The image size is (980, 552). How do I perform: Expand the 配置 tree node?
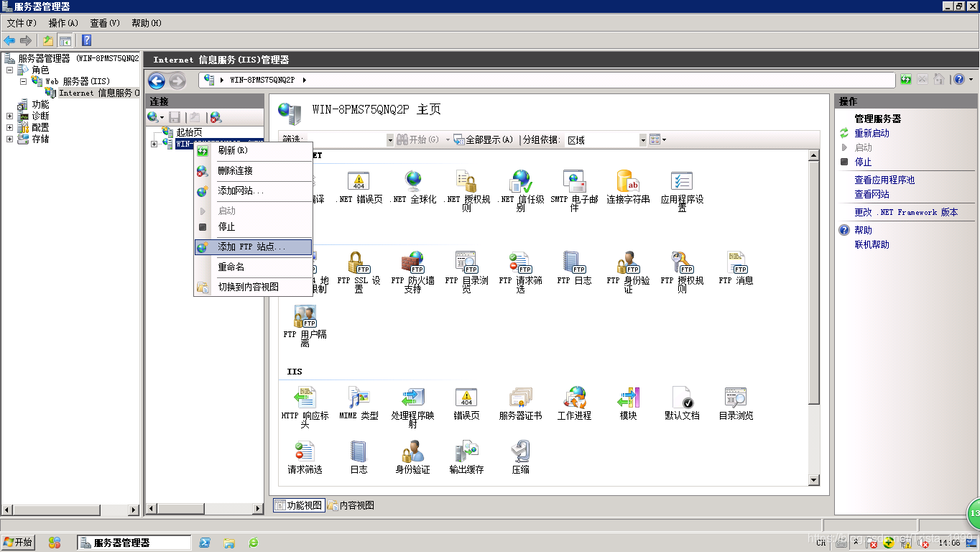point(10,127)
